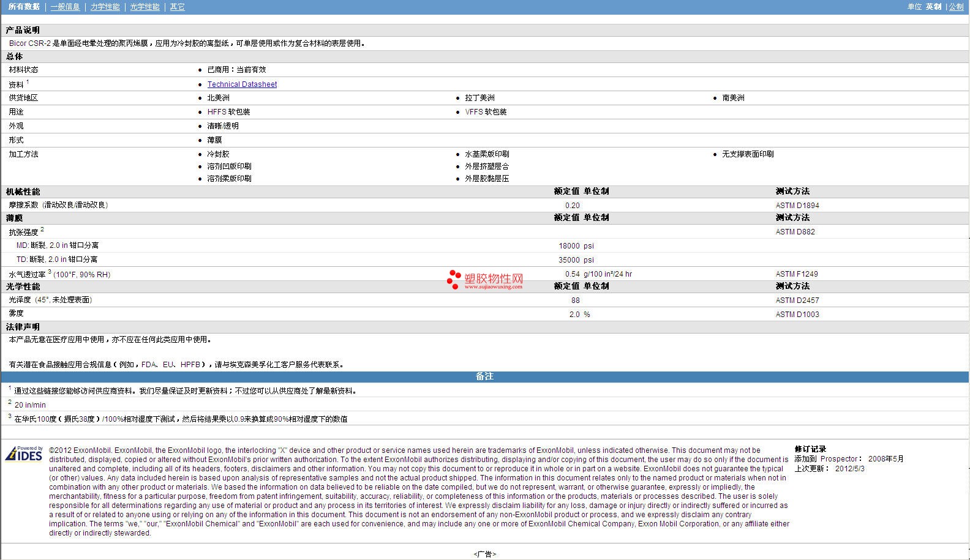Select the 雾度 row label
Image resolution: width=970 pixels, height=560 pixels.
click(x=16, y=313)
